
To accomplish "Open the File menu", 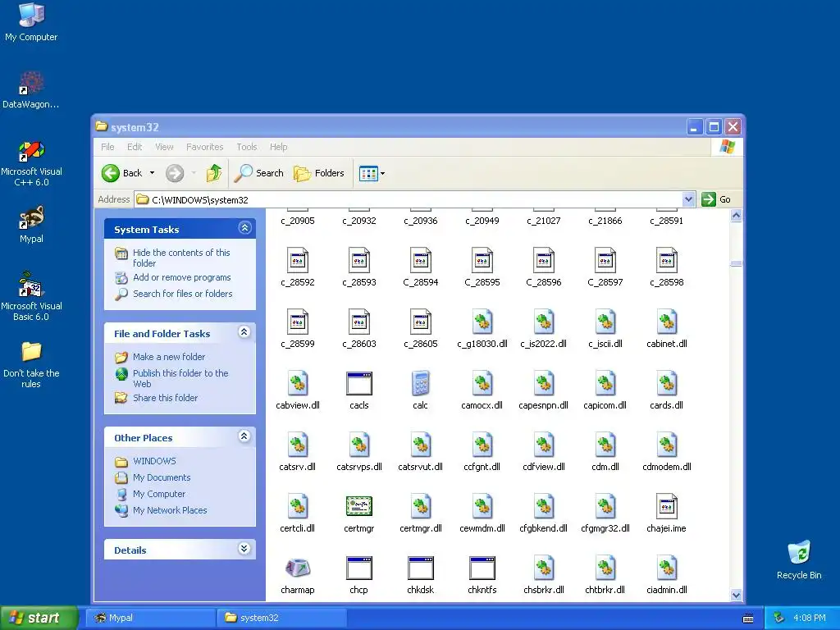I will 107,147.
